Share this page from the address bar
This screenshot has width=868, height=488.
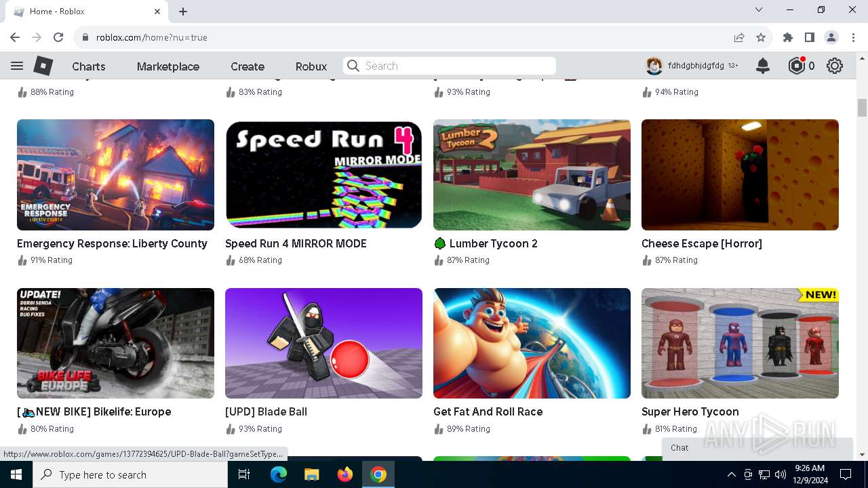click(x=739, y=37)
